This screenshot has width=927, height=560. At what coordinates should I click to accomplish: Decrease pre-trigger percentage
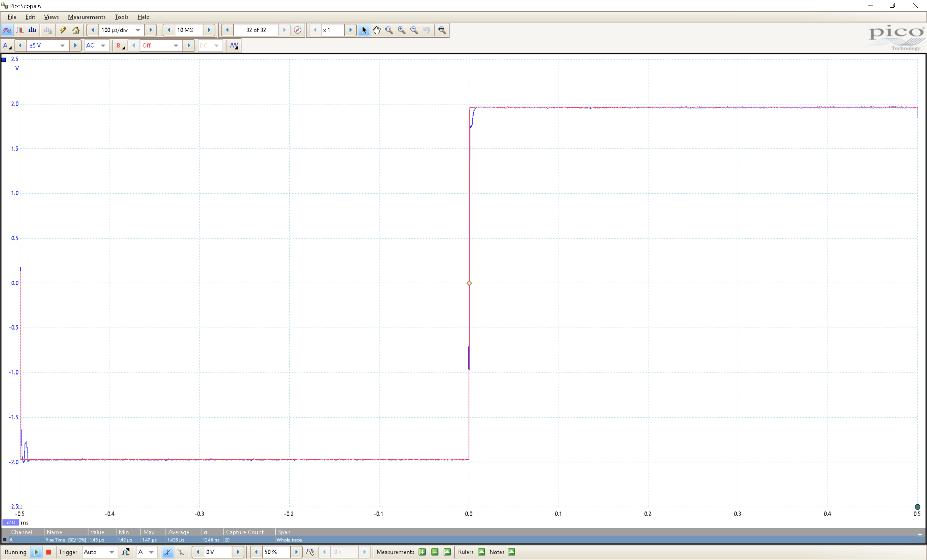tap(256, 552)
